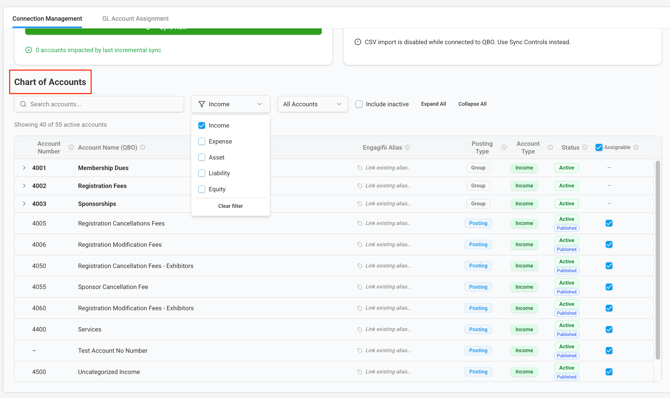Click info icon beside Account Name (QBO)
670x398 pixels.
(143, 147)
